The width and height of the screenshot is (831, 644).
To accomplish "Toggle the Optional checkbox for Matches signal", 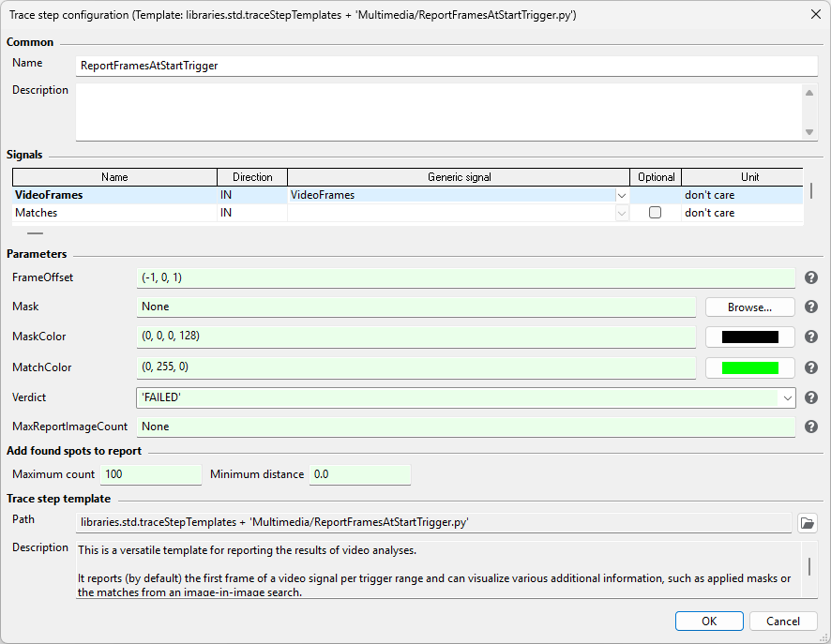I will (655, 213).
